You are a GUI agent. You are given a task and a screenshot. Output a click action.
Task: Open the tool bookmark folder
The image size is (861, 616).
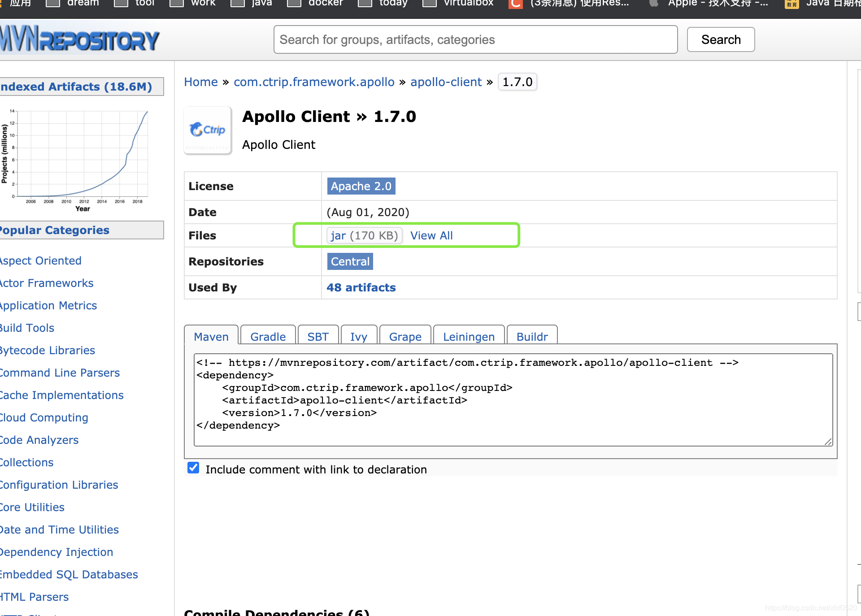tap(135, 4)
